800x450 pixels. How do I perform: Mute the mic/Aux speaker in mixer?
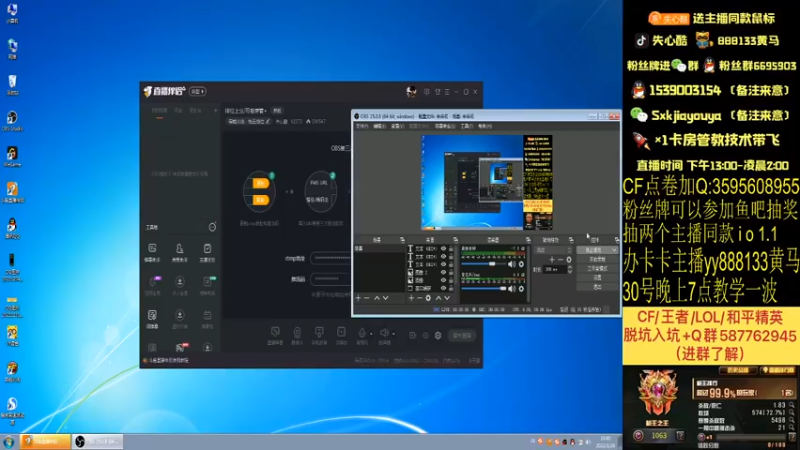tap(512, 289)
